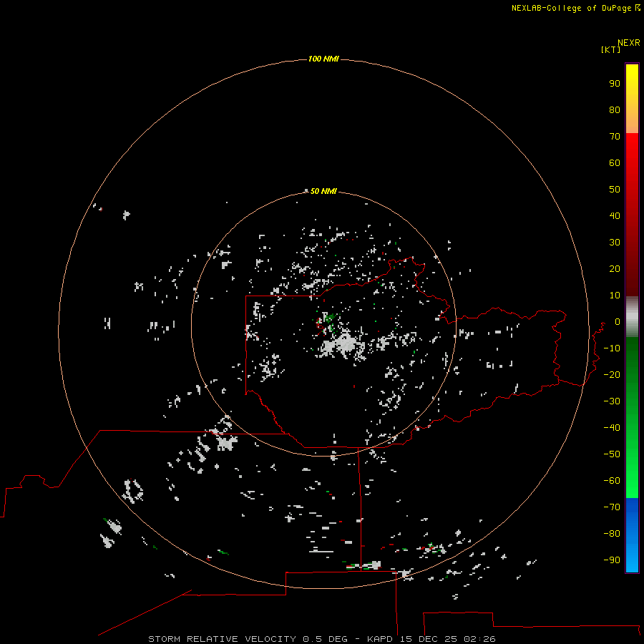Screen dimensions: 644x644
Task: Click the 30 value on the velocity scale
Action: click(615, 243)
